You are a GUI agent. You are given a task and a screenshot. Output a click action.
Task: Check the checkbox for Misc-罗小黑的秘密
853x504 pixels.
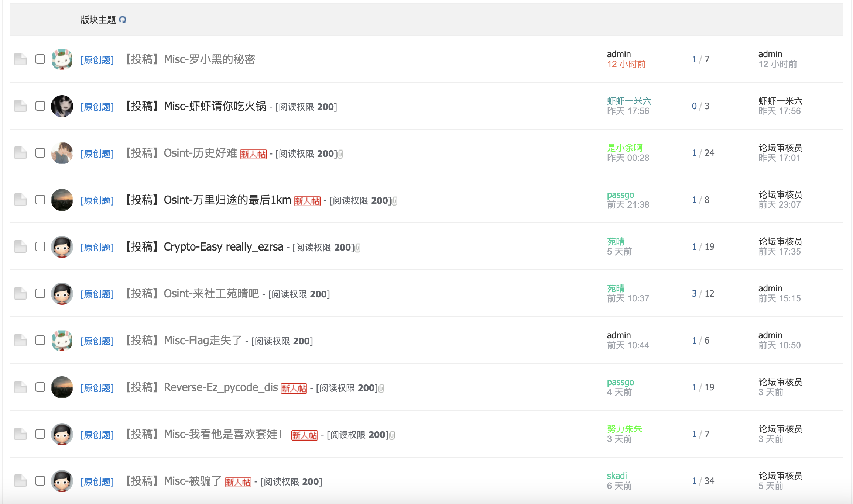pyautogui.click(x=40, y=59)
